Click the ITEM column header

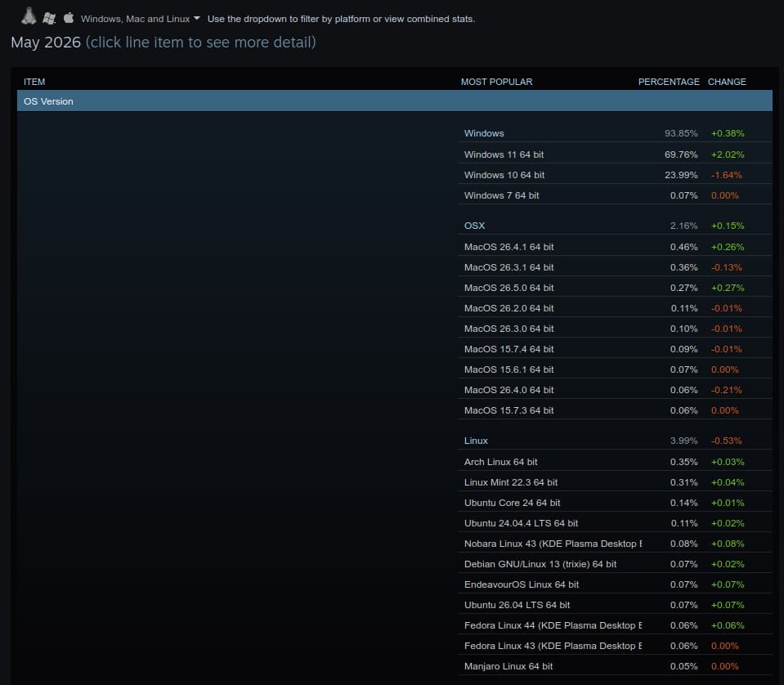[34, 82]
